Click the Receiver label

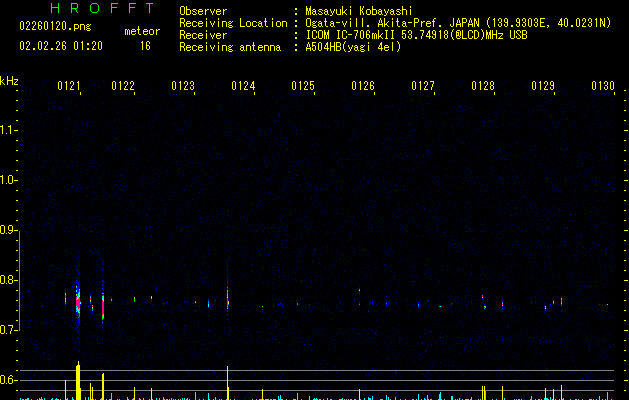tap(203, 35)
